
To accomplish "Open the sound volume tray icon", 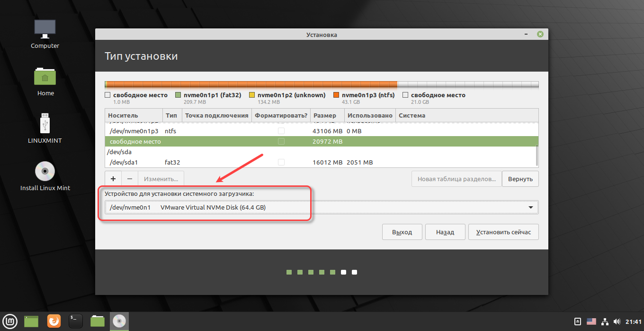I will pos(617,321).
